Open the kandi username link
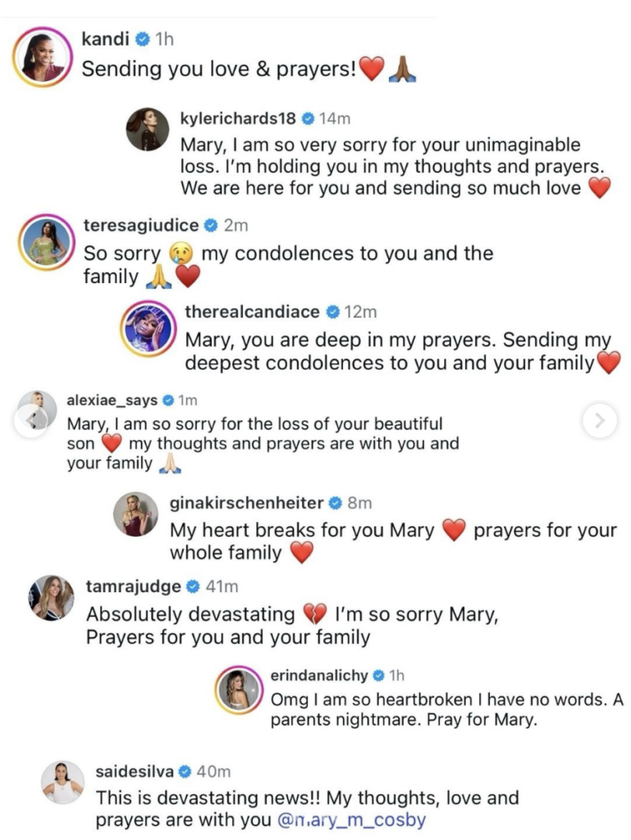631x840 pixels. tap(106, 39)
